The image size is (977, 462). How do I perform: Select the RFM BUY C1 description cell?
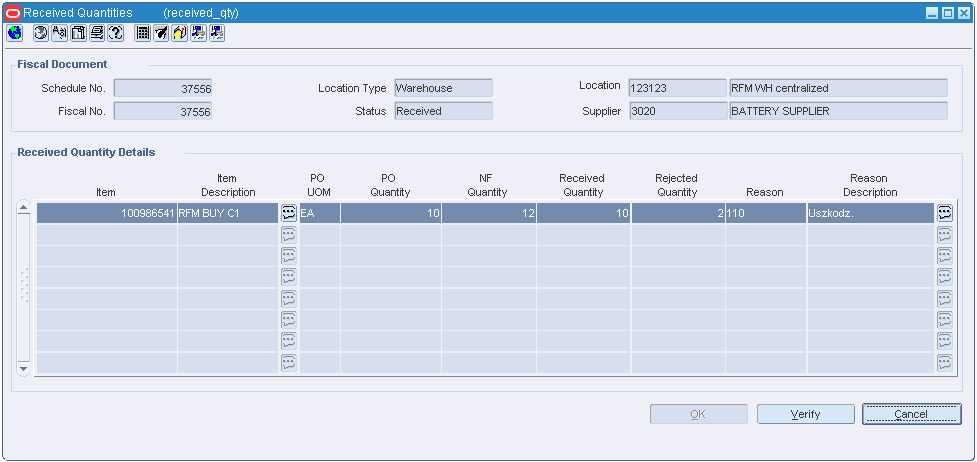228,213
